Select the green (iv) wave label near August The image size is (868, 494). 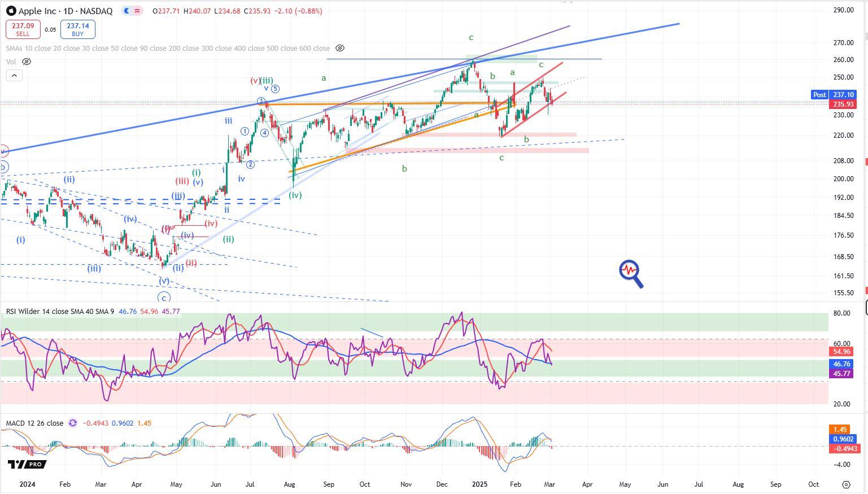point(295,195)
